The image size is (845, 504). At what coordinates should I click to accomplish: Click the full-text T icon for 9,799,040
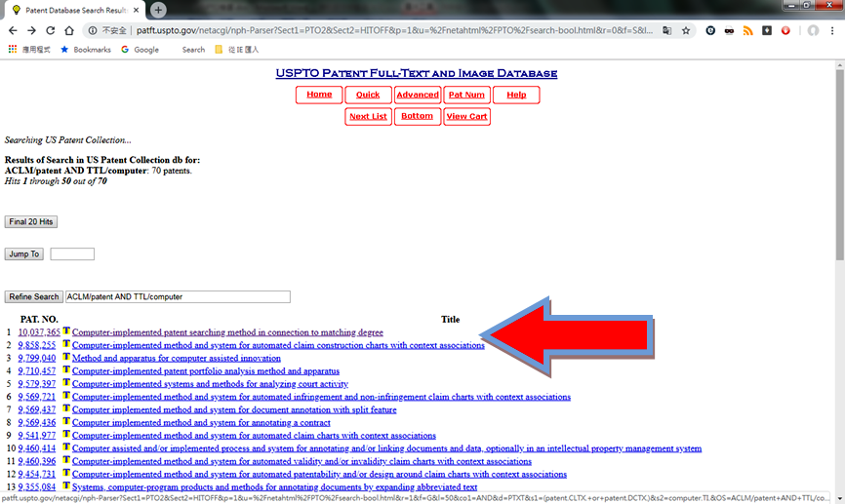[x=66, y=357]
